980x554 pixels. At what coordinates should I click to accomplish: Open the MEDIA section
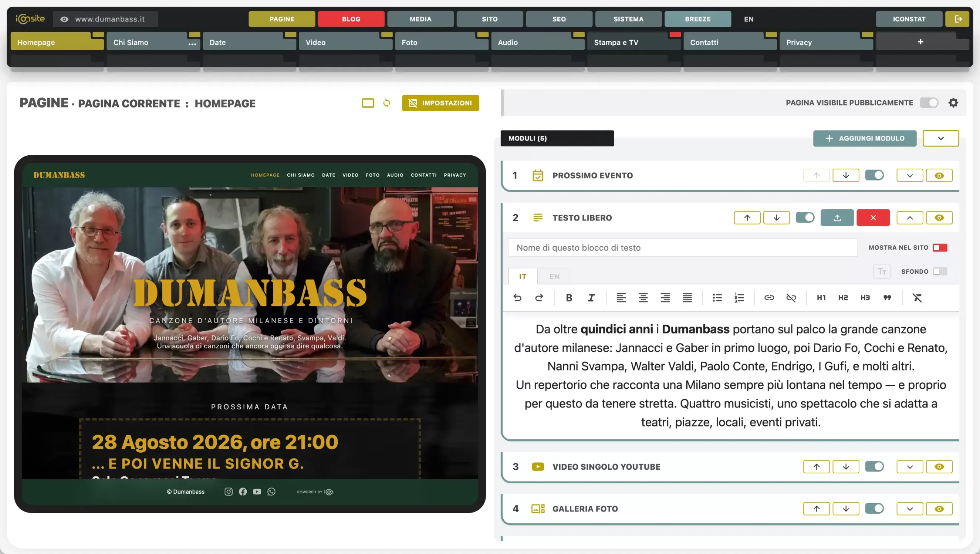(420, 19)
